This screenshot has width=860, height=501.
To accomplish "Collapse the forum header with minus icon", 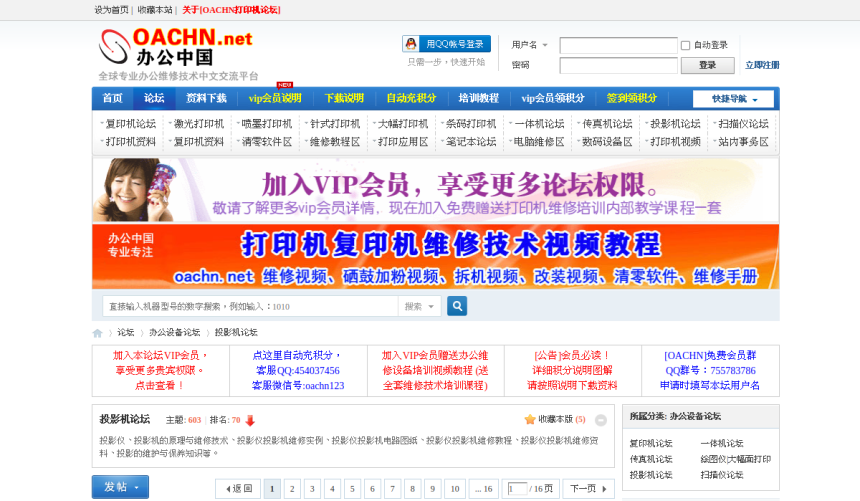I will (x=601, y=420).
